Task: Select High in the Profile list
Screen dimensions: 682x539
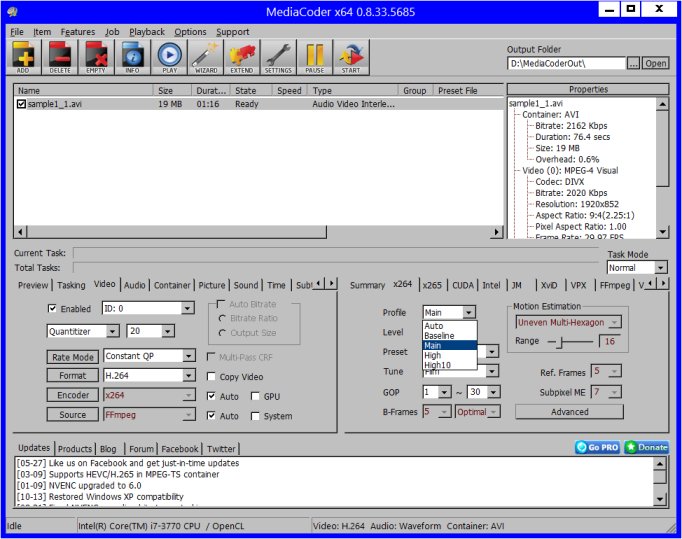Action: coord(450,355)
